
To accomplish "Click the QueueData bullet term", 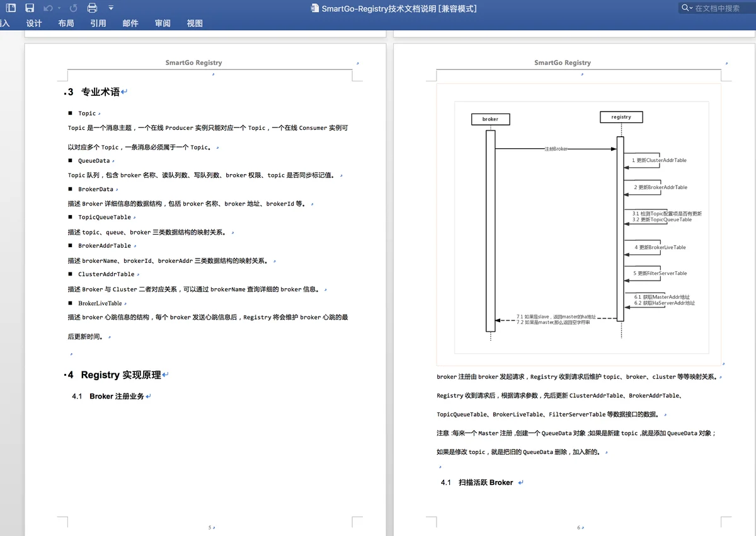I will 94,161.
